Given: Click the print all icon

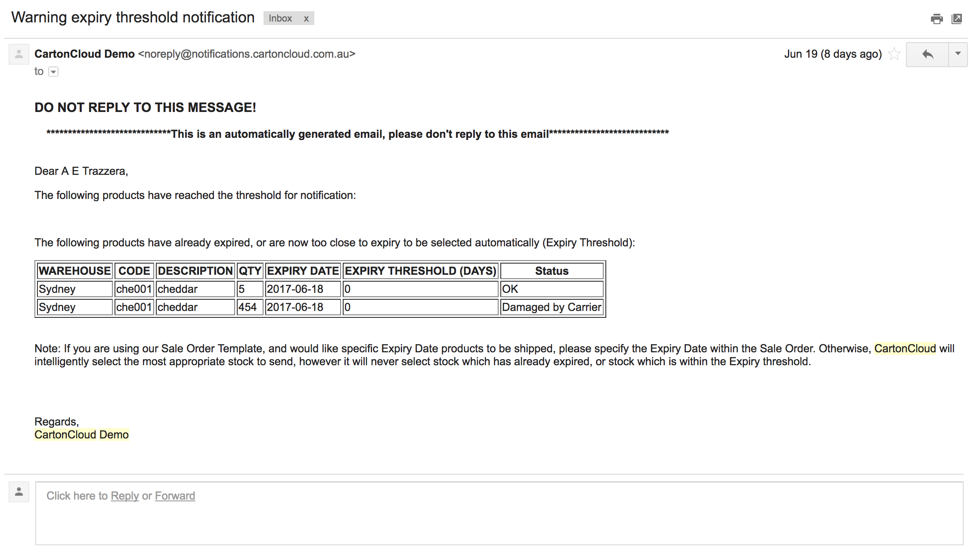Looking at the screenshot, I should coord(937,19).
